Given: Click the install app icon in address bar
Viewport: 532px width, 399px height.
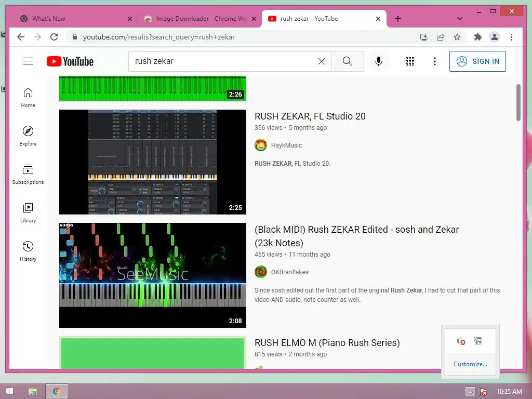Looking at the screenshot, I should (424, 37).
